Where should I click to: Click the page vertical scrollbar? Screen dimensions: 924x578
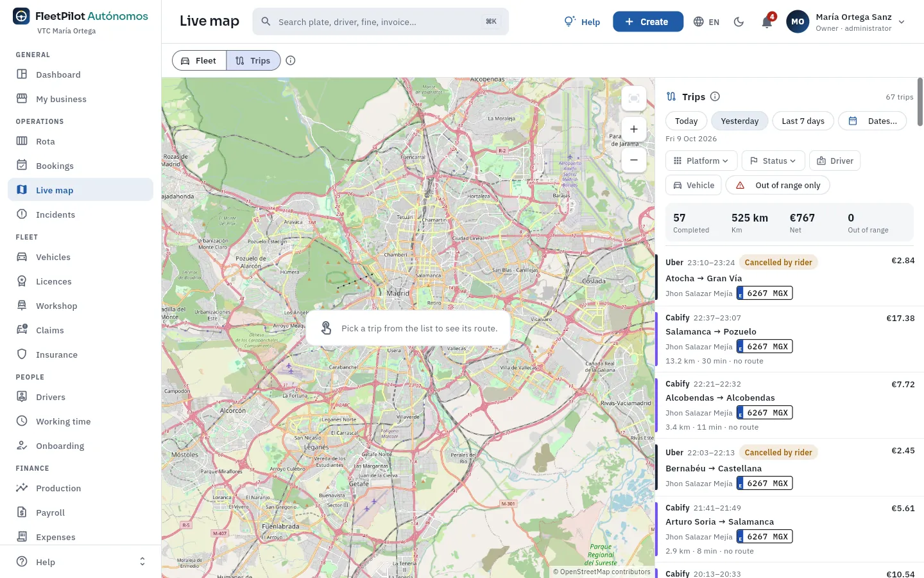pyautogui.click(x=920, y=101)
